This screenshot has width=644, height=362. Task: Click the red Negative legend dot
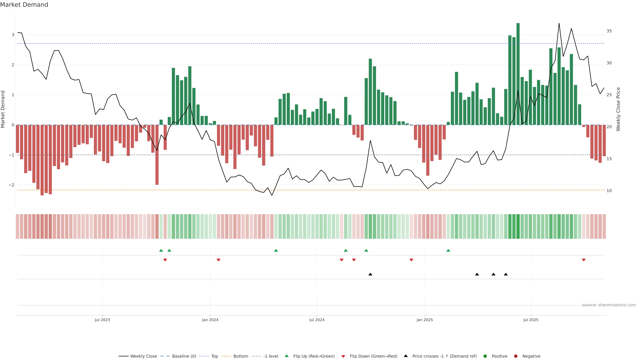(516, 356)
